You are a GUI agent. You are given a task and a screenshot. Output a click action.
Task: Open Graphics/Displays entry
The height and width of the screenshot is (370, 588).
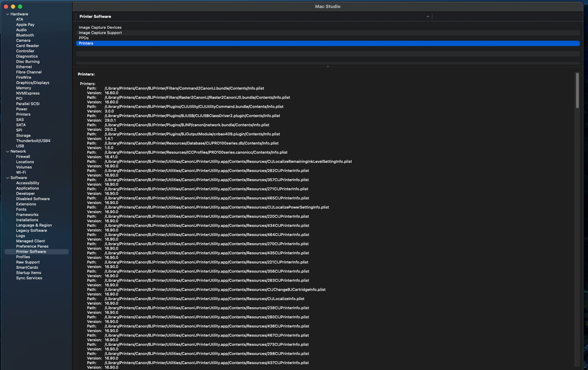click(32, 82)
